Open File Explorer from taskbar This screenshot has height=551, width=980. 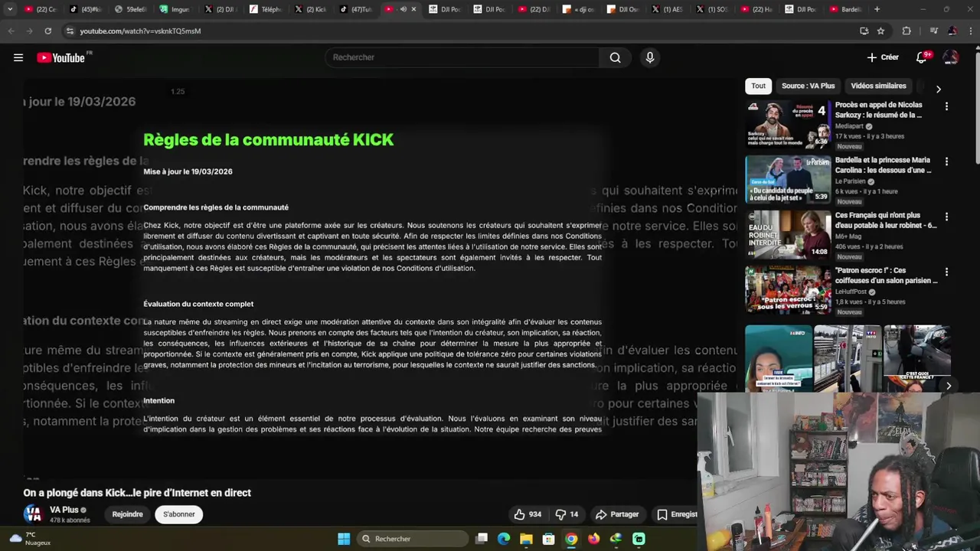coord(526,539)
